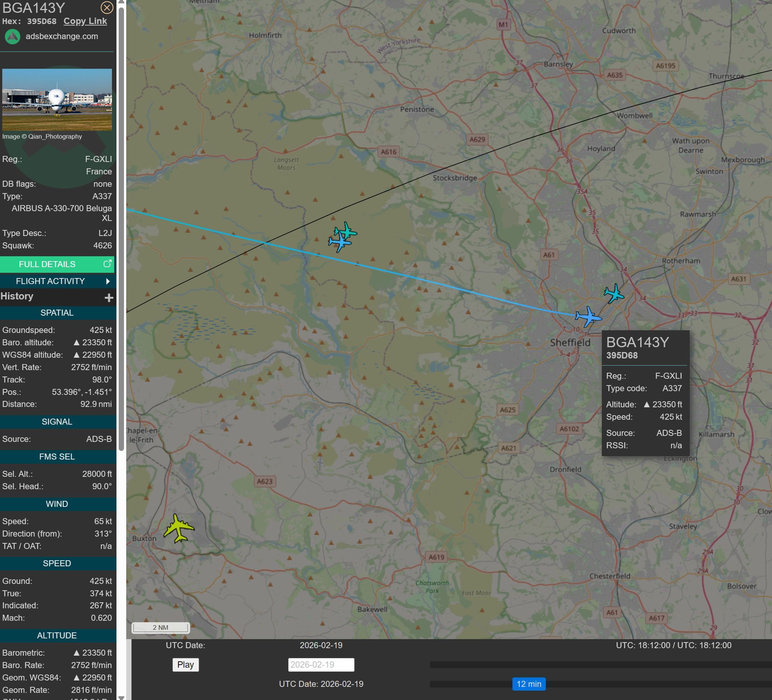Click the 2026-02-19 date input field
772x700 pixels.
(321, 664)
